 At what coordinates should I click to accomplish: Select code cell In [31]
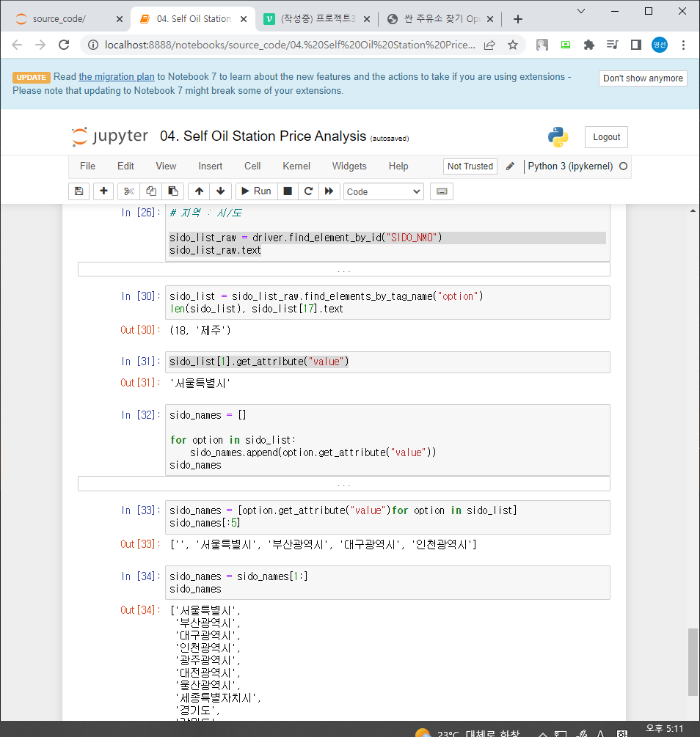[x=387, y=362]
